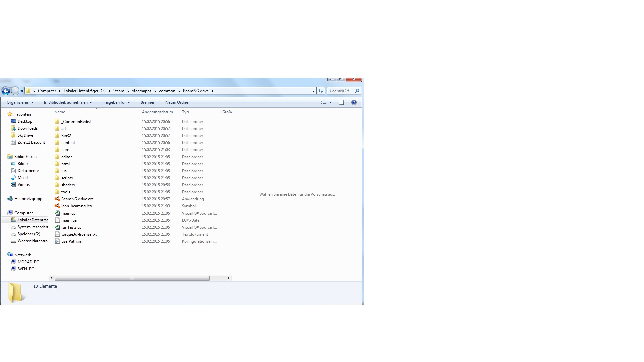
Task: Select Computer in the address path
Action: [x=47, y=91]
